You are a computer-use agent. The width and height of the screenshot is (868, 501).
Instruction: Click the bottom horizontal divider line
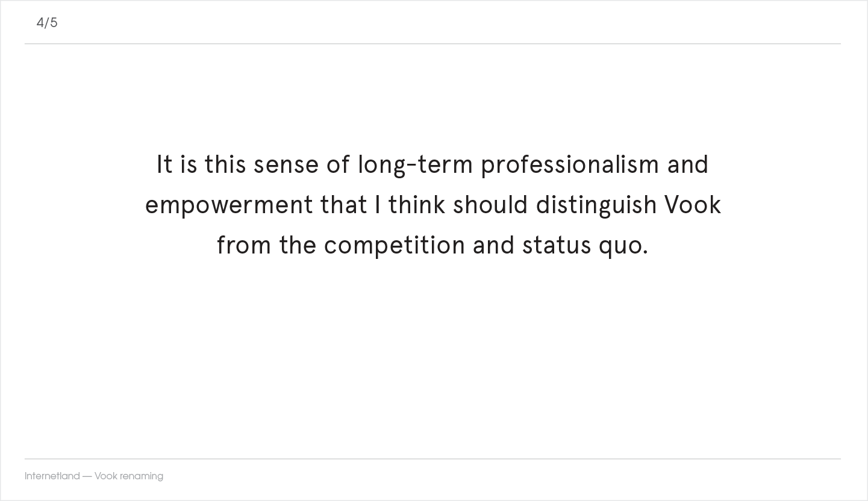click(x=432, y=459)
